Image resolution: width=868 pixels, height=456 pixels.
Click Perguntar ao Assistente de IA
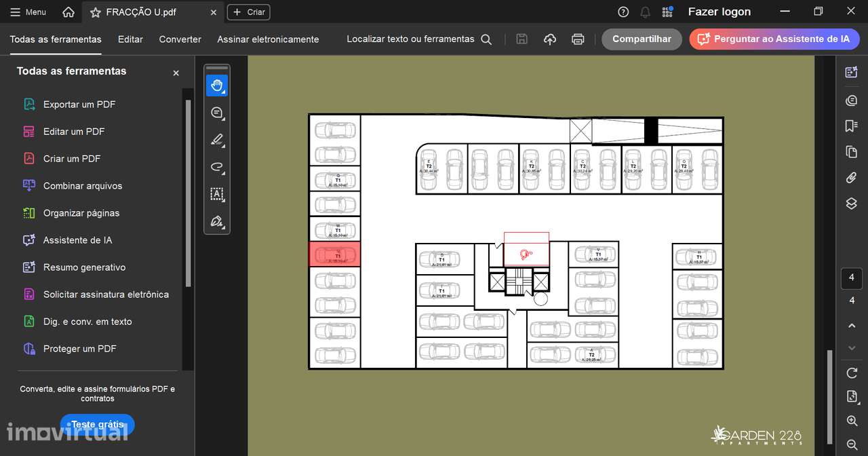[774, 39]
